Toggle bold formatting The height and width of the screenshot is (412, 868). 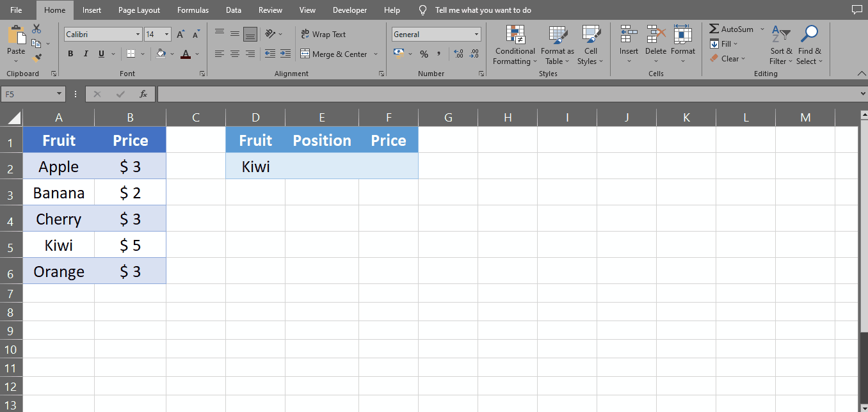pyautogui.click(x=70, y=54)
